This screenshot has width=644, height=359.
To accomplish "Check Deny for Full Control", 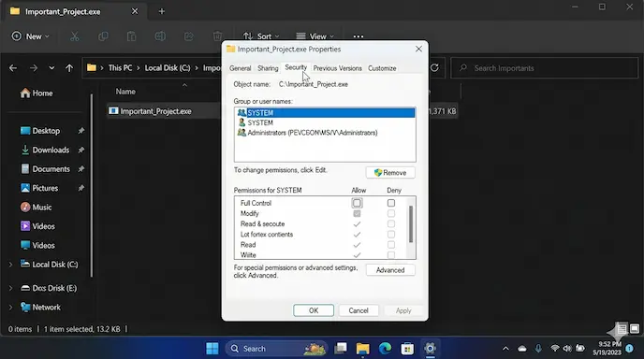I will (391, 203).
